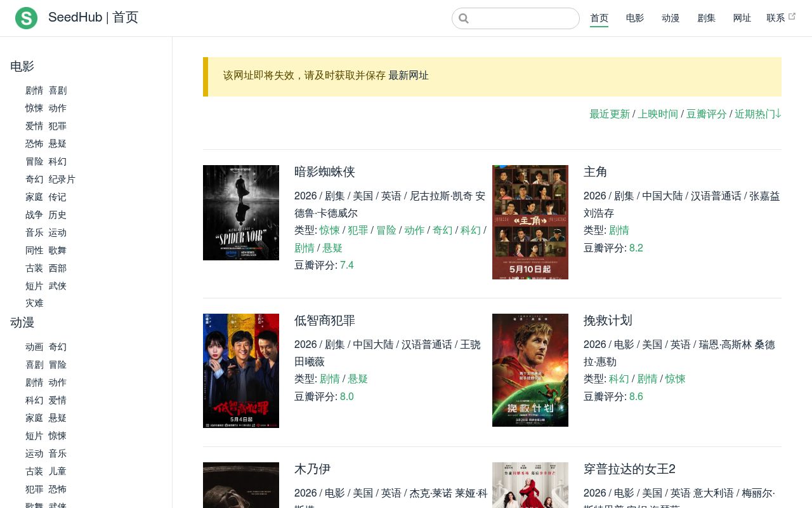Viewport: 812px width, 508px height.
Task: Select 武侠 under sidebar 电影
Action: point(58,286)
